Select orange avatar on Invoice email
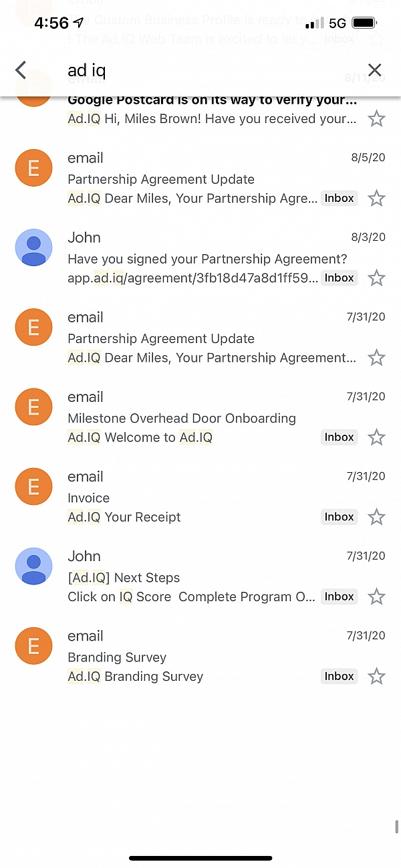The width and height of the screenshot is (401, 868). click(33, 486)
